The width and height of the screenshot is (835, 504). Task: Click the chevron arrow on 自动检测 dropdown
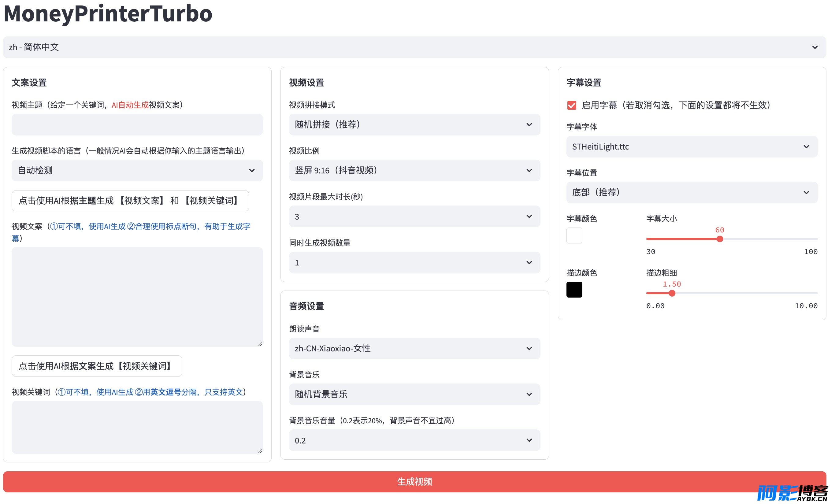pos(252,170)
